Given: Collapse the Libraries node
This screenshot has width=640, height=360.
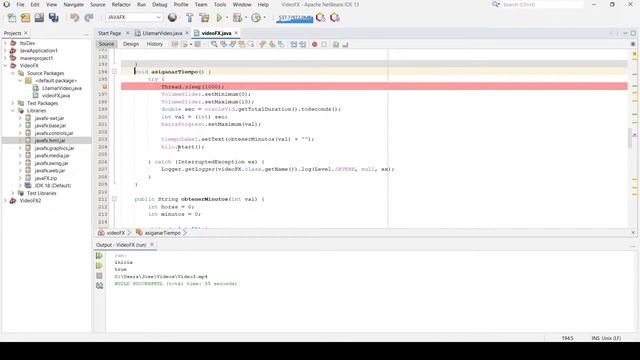Looking at the screenshot, I should coord(13,111).
